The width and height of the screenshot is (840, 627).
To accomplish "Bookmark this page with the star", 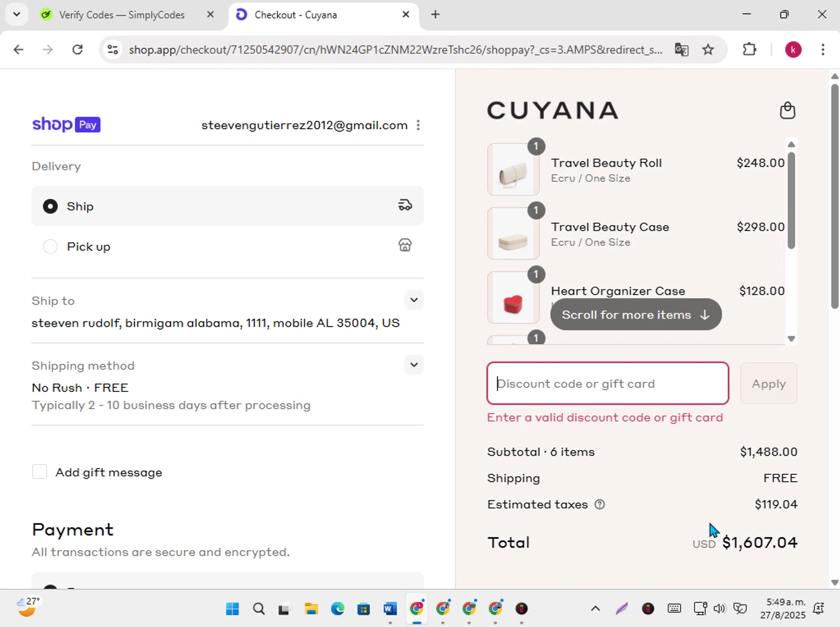I will point(708,50).
